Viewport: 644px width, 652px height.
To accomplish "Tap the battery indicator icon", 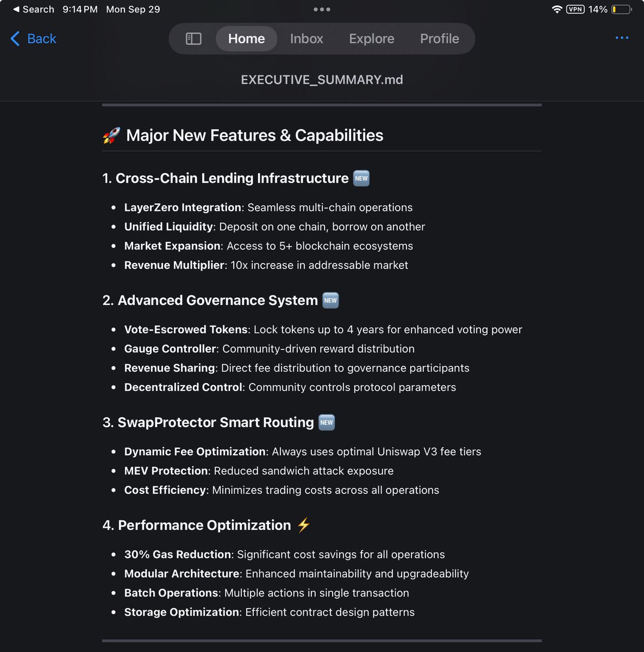I will click(x=622, y=9).
